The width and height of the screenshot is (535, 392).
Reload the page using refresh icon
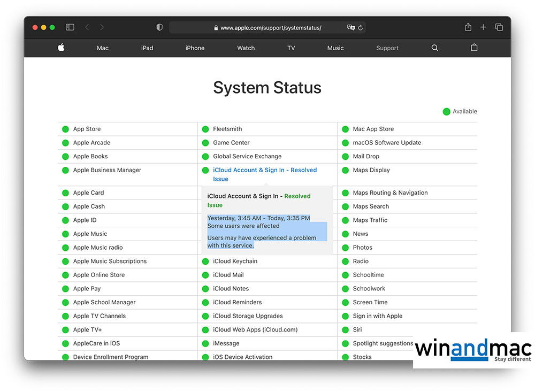click(361, 28)
